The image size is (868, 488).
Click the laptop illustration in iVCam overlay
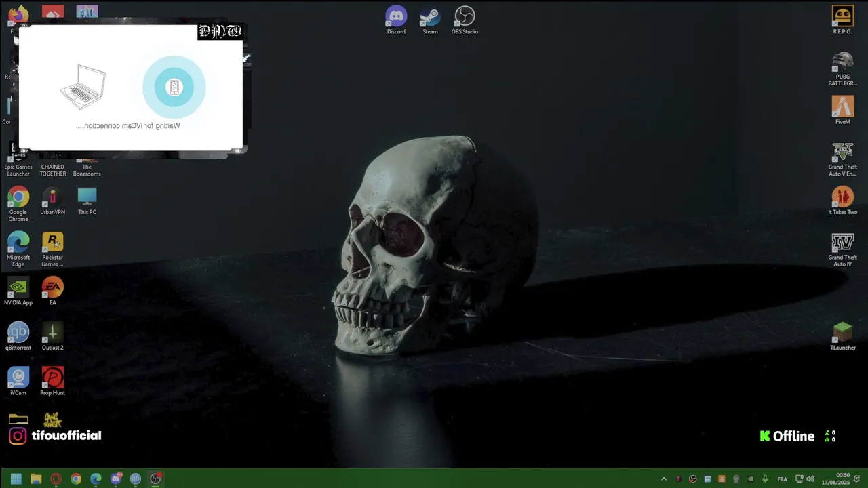[x=83, y=87]
